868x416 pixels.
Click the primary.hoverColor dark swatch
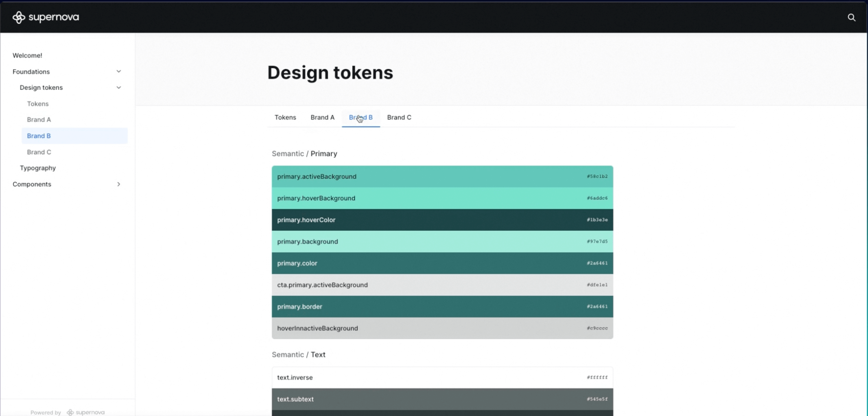click(442, 220)
